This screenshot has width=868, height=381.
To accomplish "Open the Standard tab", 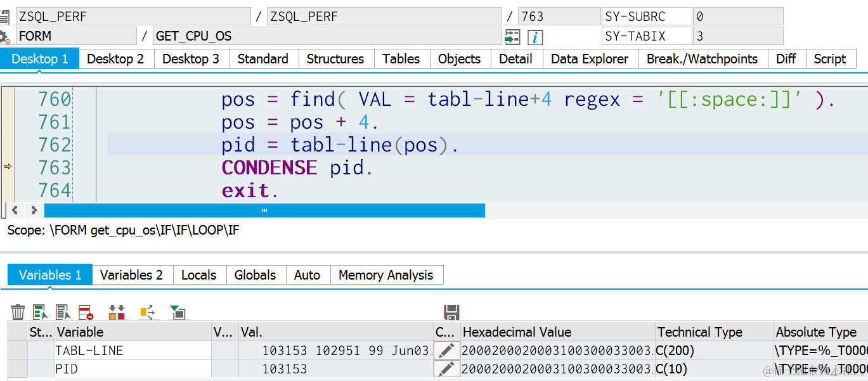I will 263,59.
